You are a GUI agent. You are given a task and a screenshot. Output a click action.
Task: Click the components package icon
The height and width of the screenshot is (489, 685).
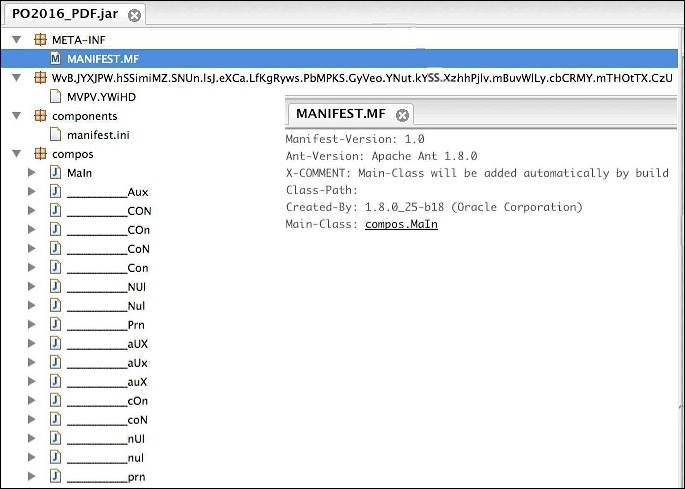point(40,116)
